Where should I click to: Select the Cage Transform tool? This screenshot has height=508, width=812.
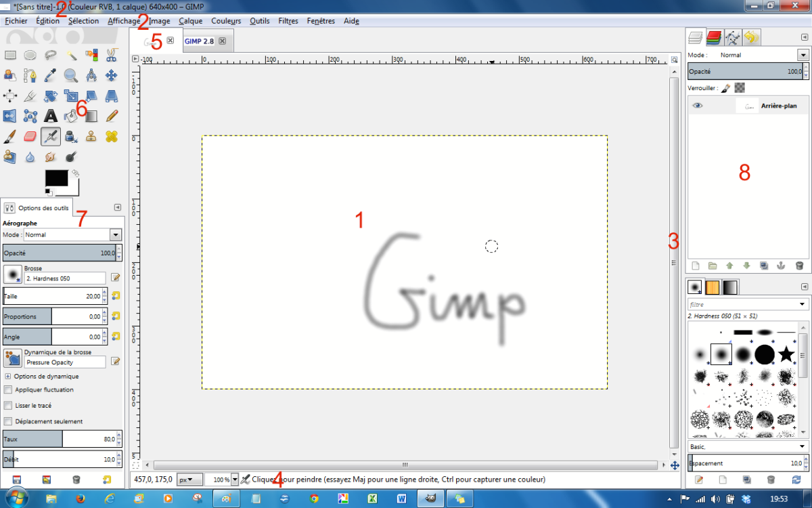tap(30, 116)
